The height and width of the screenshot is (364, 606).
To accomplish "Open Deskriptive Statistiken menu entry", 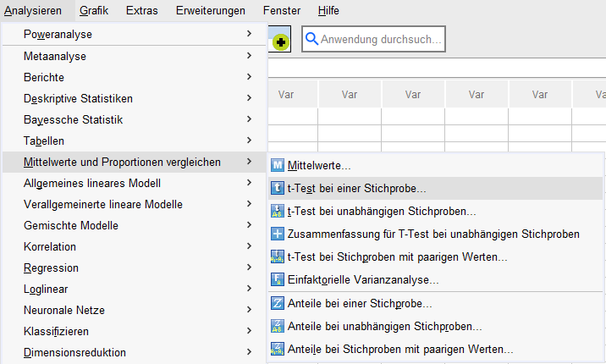I will (134, 98).
